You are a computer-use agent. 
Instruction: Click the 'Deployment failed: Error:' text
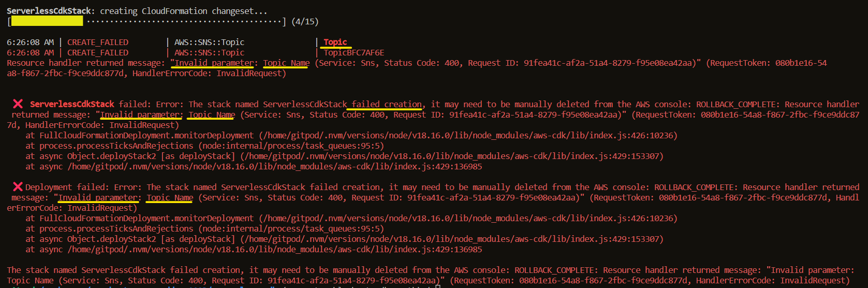(x=84, y=187)
